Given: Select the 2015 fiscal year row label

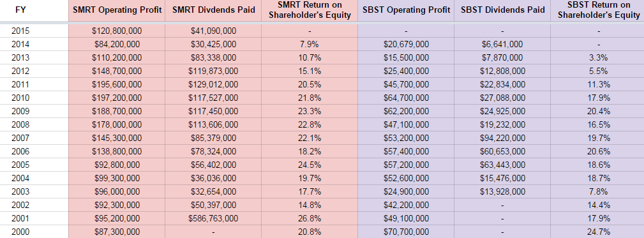Looking at the screenshot, I should 20,31.
